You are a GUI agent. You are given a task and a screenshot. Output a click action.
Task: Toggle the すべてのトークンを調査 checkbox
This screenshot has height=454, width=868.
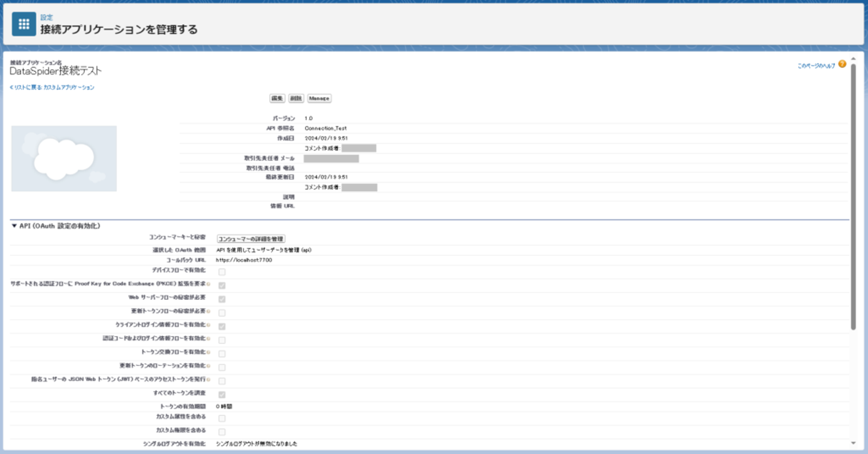point(222,395)
